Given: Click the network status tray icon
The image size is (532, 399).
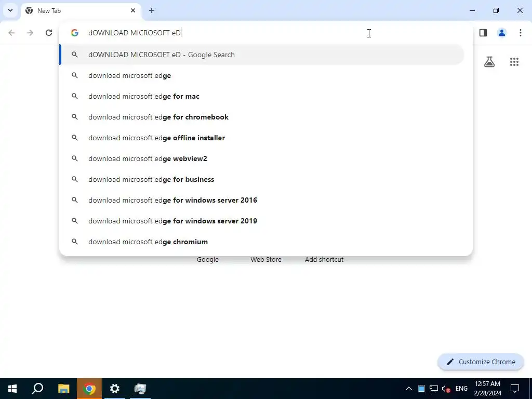Looking at the screenshot, I should click(434, 389).
